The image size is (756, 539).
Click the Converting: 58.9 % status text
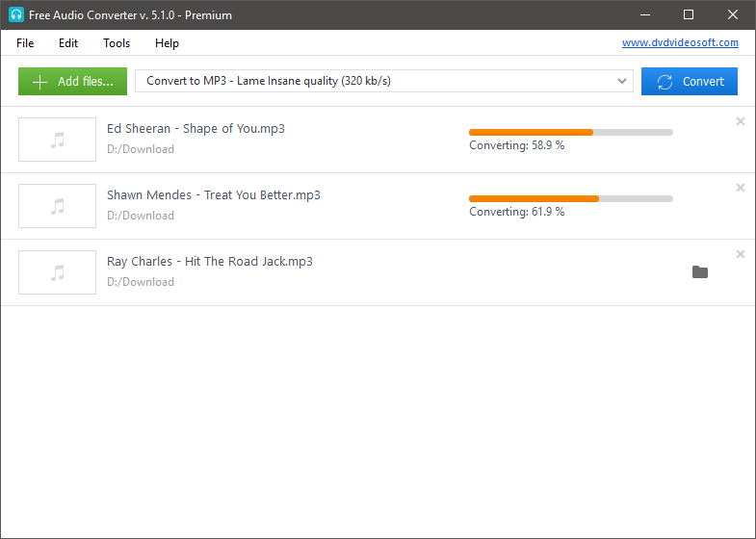point(517,145)
